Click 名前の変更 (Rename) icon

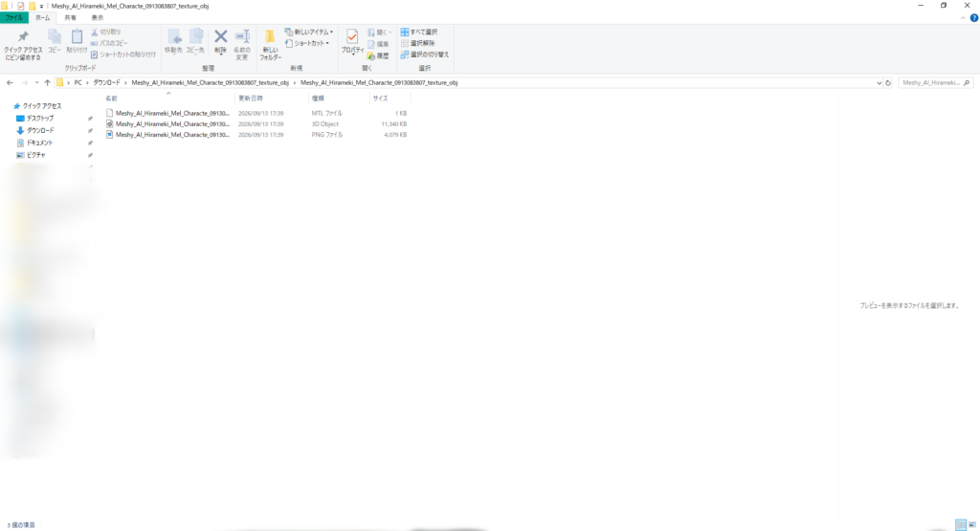[242, 45]
